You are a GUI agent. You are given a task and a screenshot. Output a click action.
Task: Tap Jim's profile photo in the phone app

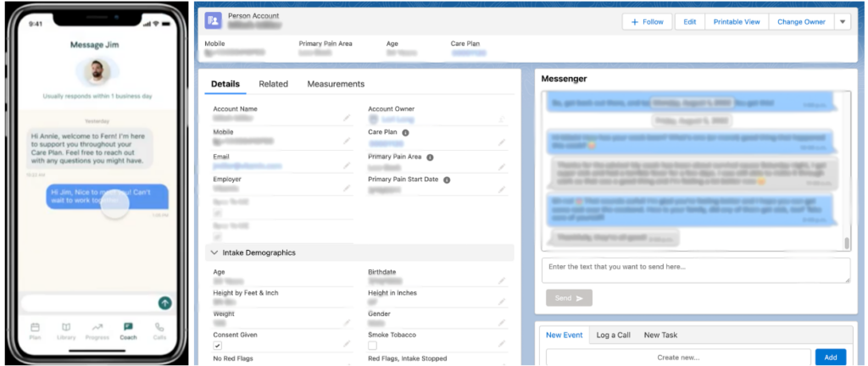[x=97, y=72]
